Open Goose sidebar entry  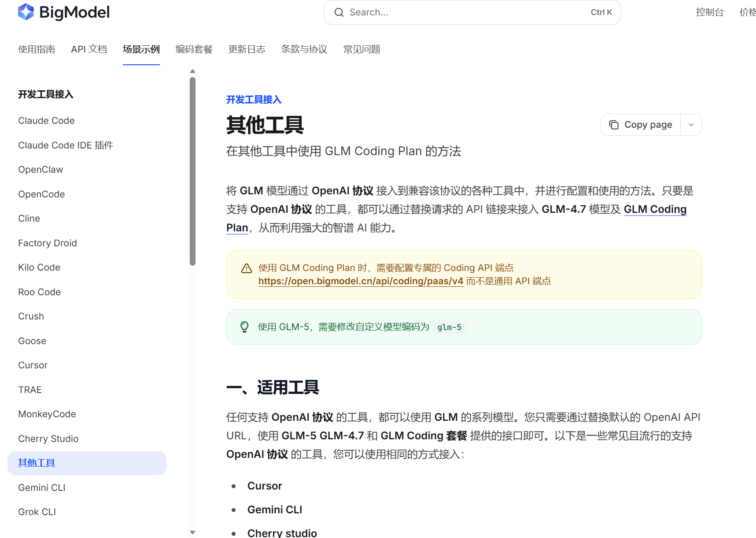(x=32, y=341)
